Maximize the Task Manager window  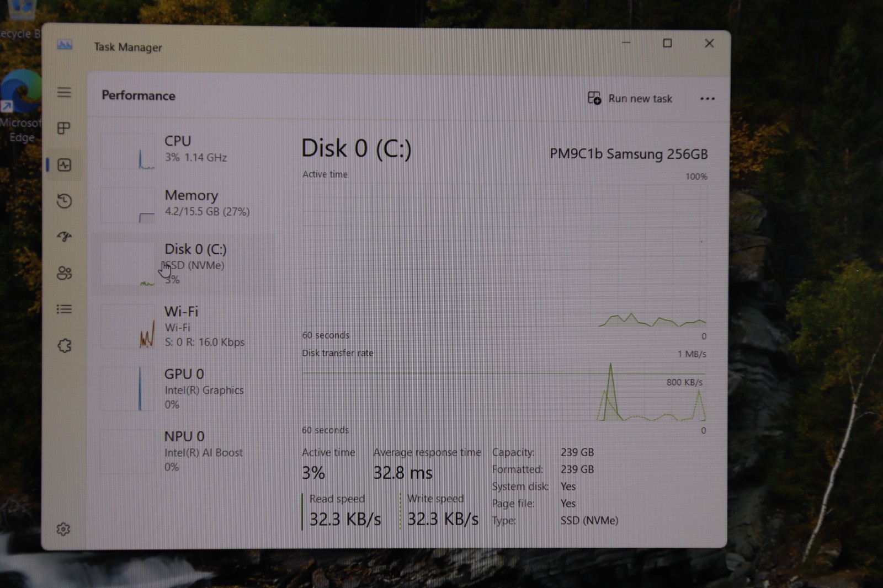tap(667, 43)
